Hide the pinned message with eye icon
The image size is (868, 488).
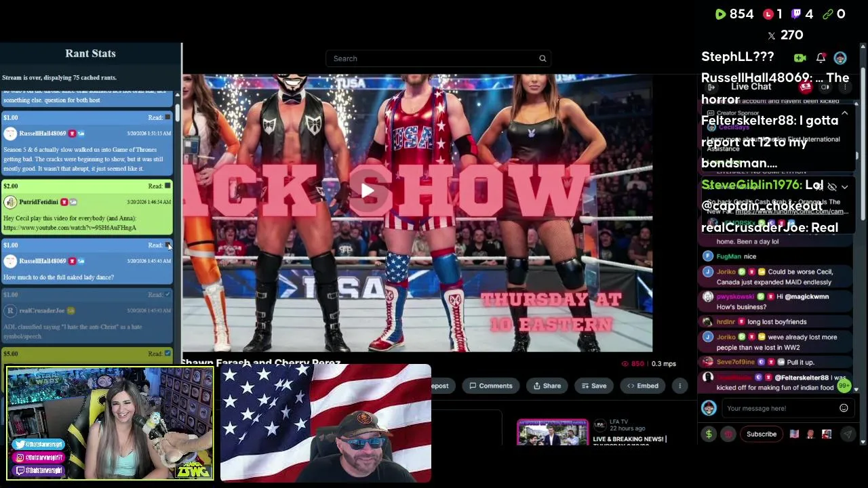click(x=832, y=187)
